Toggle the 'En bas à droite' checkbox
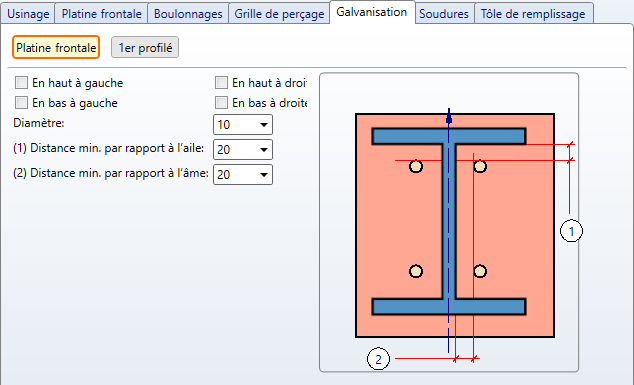 point(221,102)
